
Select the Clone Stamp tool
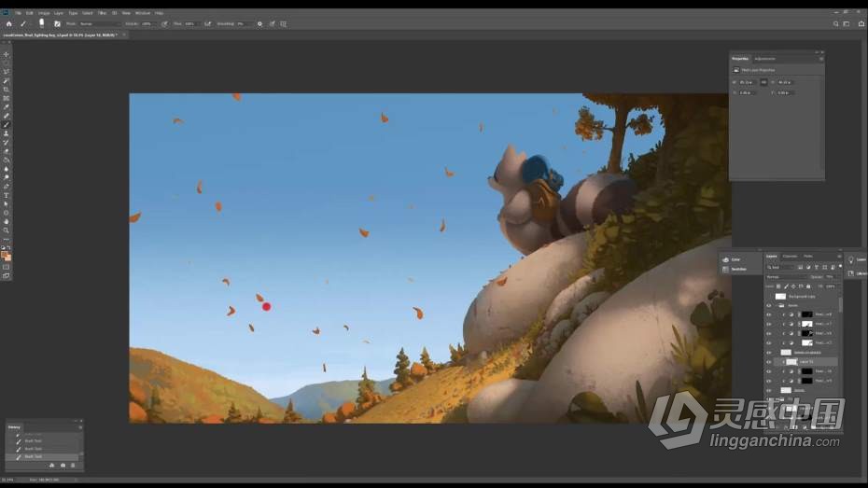pos(7,133)
